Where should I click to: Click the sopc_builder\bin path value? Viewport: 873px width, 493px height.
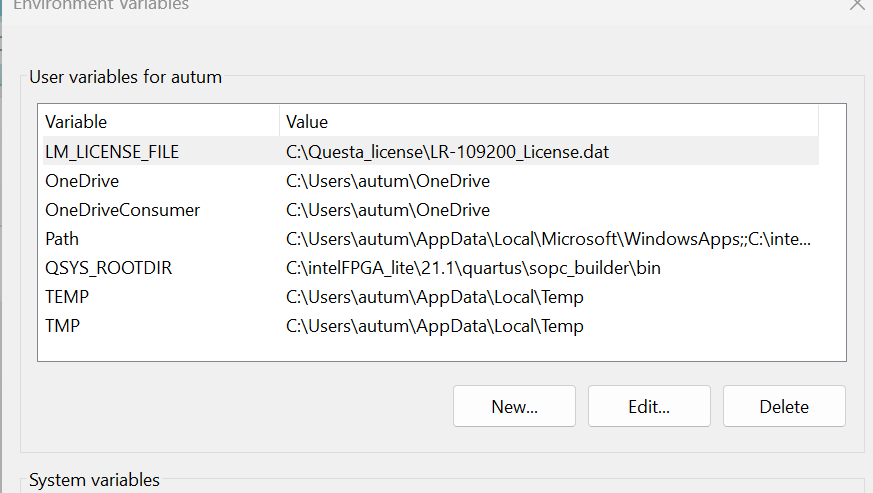tap(473, 268)
